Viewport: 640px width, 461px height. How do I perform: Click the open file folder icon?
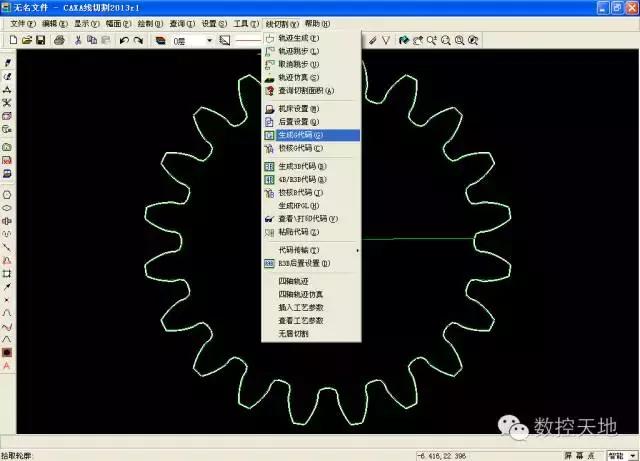click(27, 40)
